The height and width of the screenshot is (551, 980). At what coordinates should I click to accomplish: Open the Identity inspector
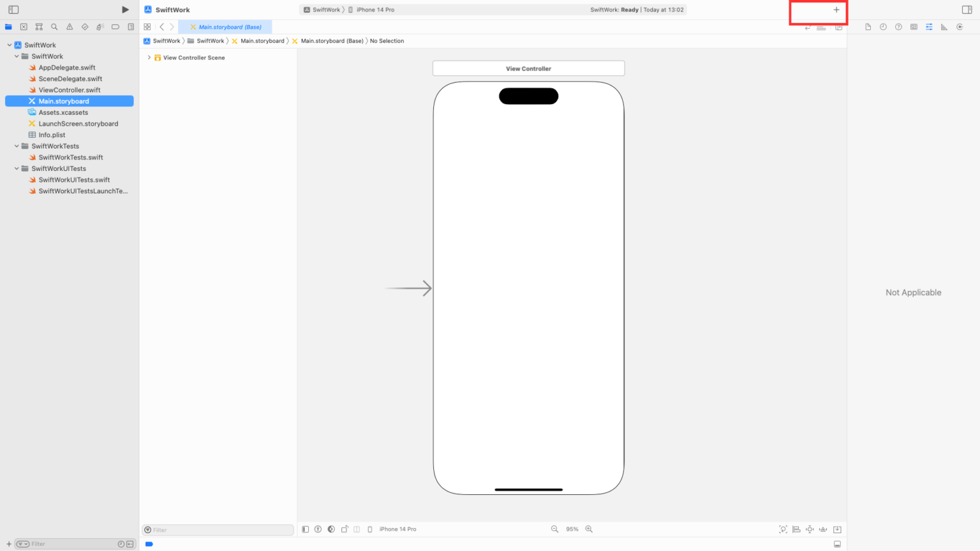(914, 27)
